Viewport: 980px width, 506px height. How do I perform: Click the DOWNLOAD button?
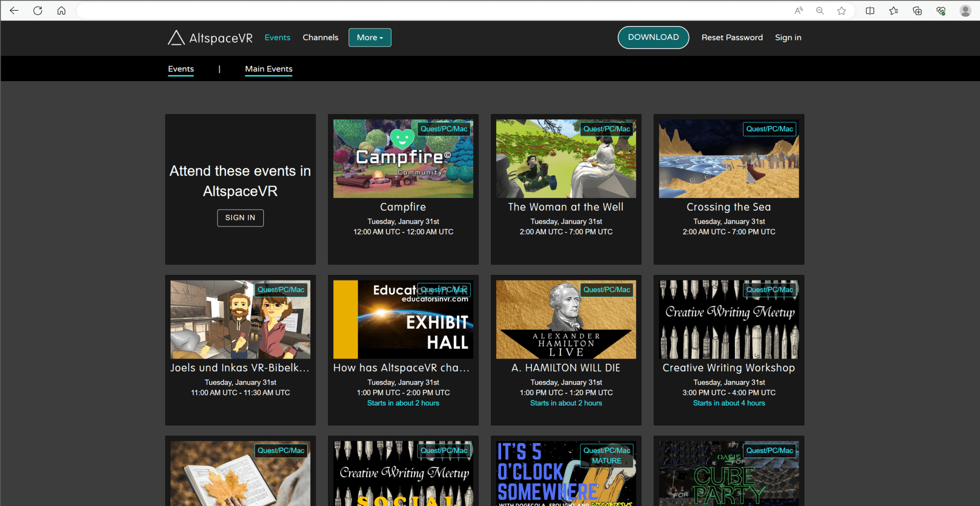653,37
